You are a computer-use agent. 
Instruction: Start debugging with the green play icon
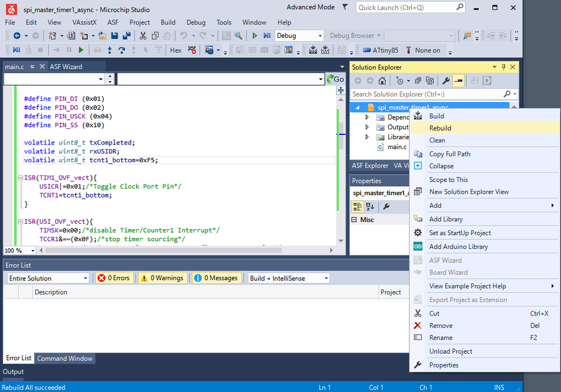(x=255, y=36)
